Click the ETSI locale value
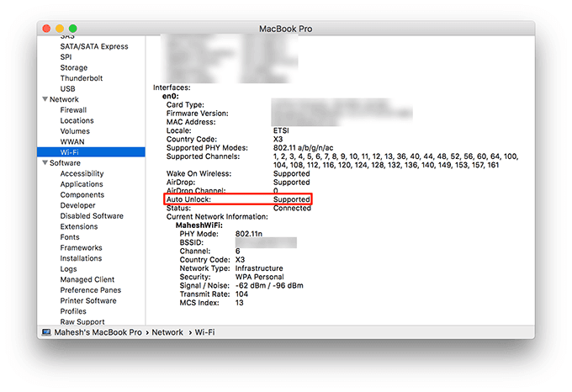 coord(281,130)
